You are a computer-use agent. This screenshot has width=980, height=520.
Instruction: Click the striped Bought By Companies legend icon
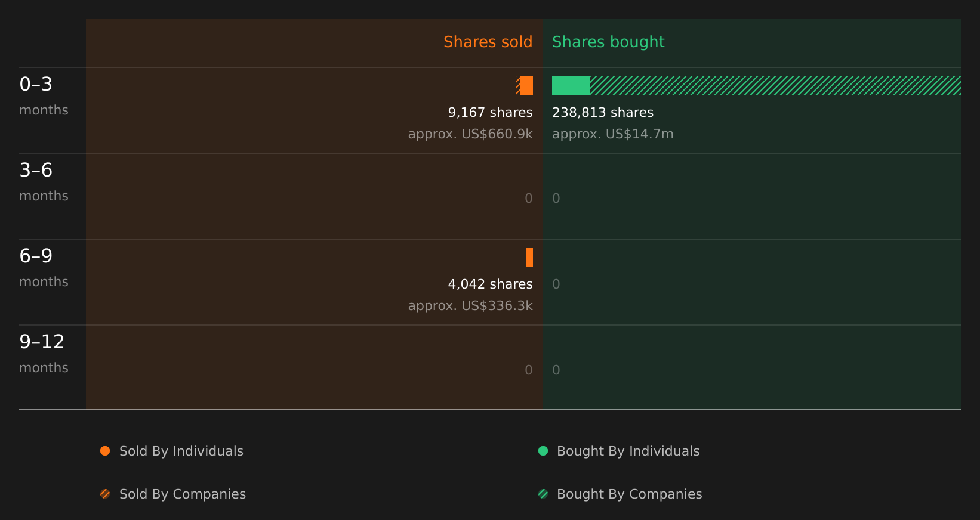pos(543,494)
